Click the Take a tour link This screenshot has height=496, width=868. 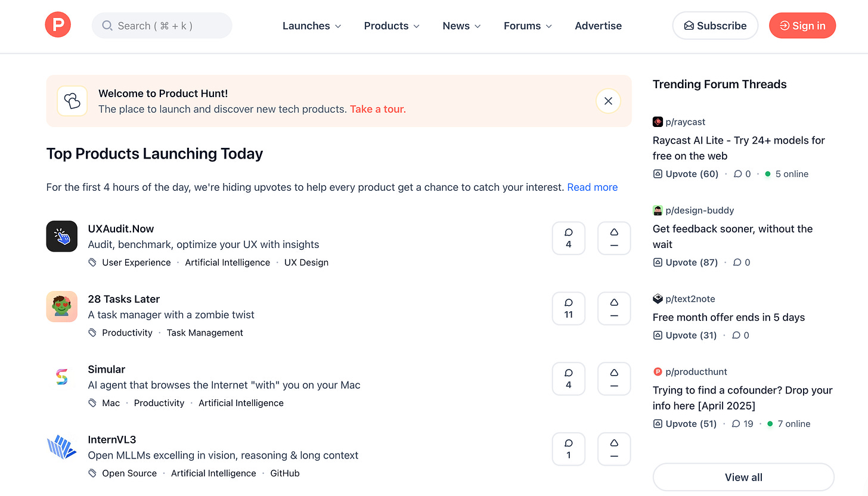point(378,109)
